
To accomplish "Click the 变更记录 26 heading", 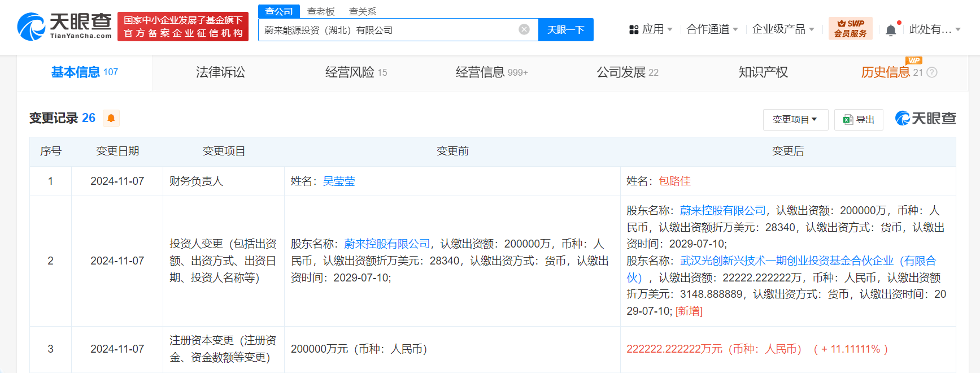I will click(62, 118).
